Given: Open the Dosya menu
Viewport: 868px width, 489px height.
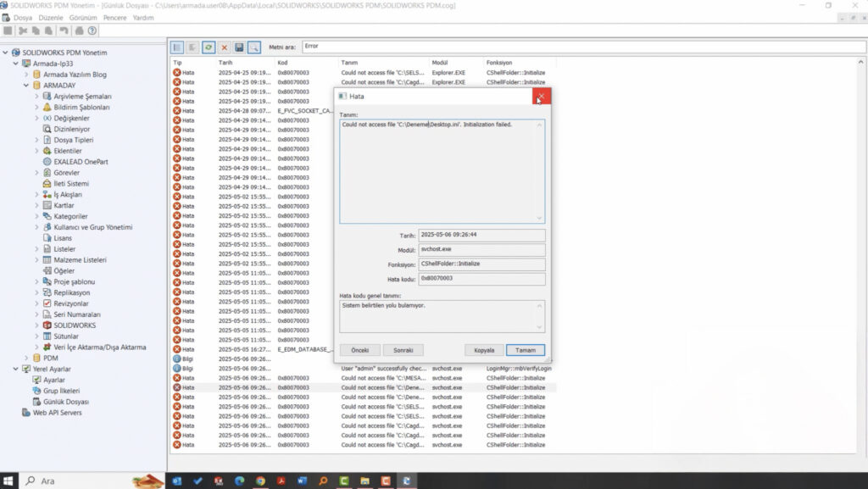Looking at the screenshot, I should tap(23, 18).
